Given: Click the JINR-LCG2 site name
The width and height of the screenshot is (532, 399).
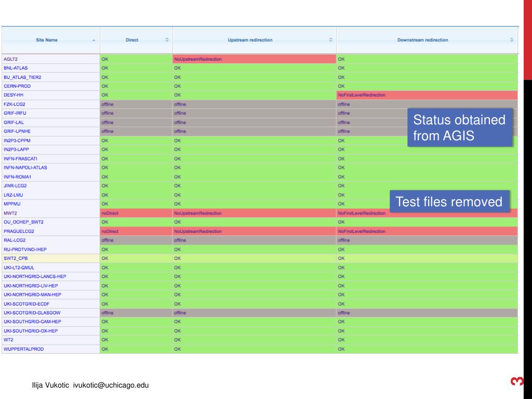Looking at the screenshot, I should point(15,185).
